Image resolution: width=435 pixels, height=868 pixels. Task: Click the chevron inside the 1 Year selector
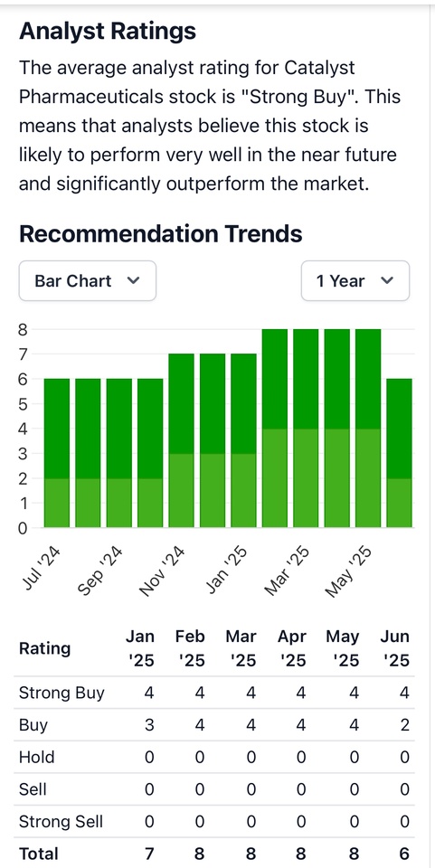click(x=387, y=280)
